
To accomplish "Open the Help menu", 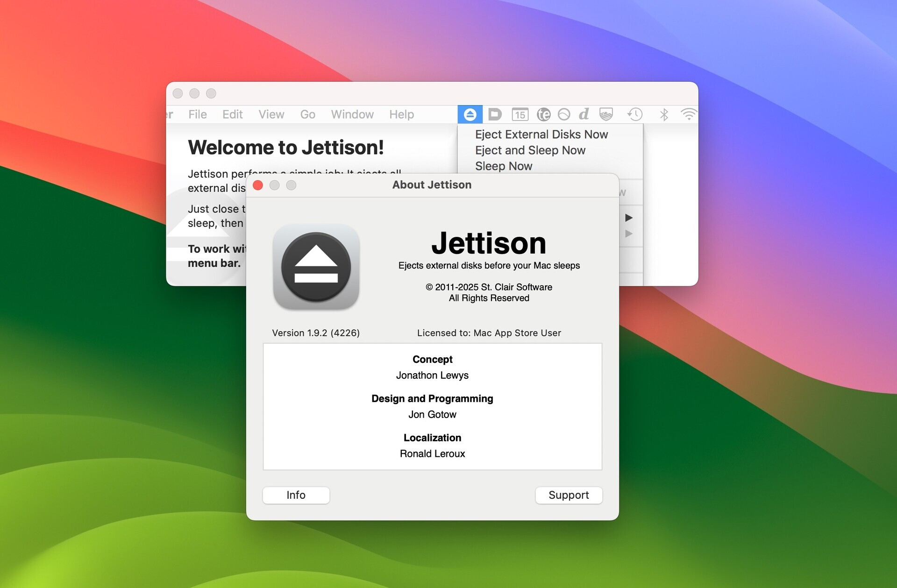I will (401, 114).
